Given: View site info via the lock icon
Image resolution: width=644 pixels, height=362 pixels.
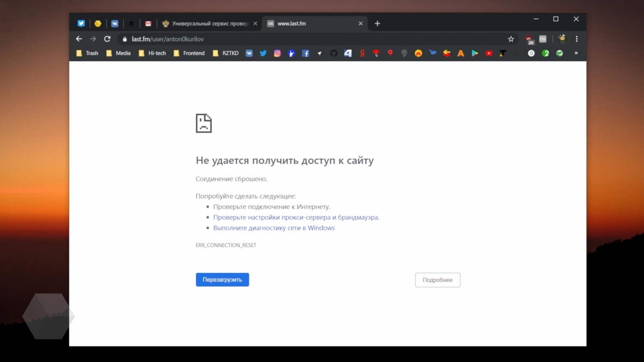Looking at the screenshot, I should coord(125,39).
